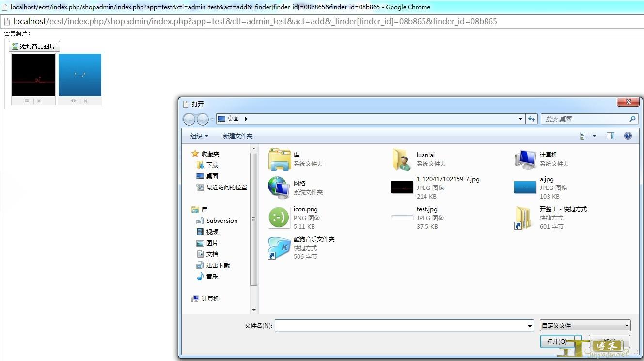This screenshot has width=644, height=361.
Task: Click the help icon in the dialog toolbar
Action: pyautogui.click(x=628, y=136)
